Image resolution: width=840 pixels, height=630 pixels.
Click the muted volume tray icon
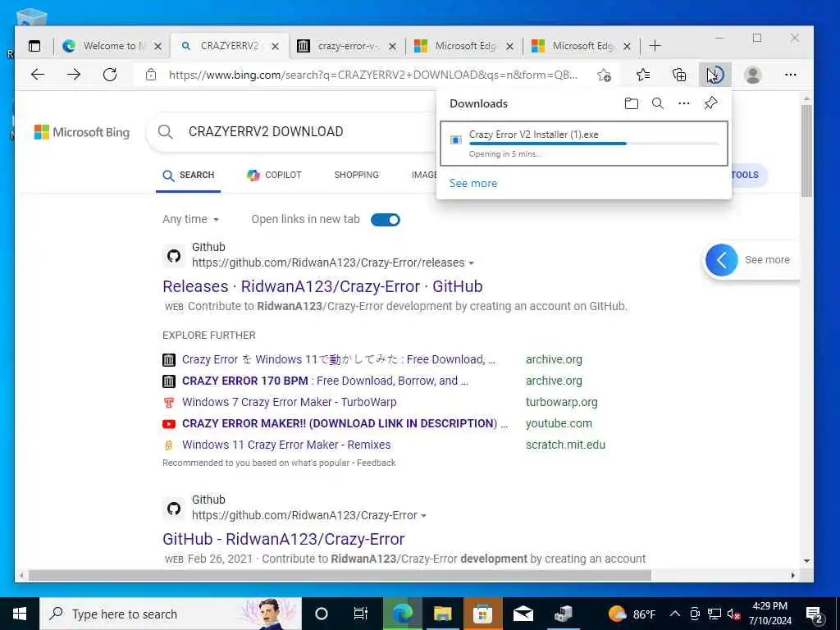(734, 614)
